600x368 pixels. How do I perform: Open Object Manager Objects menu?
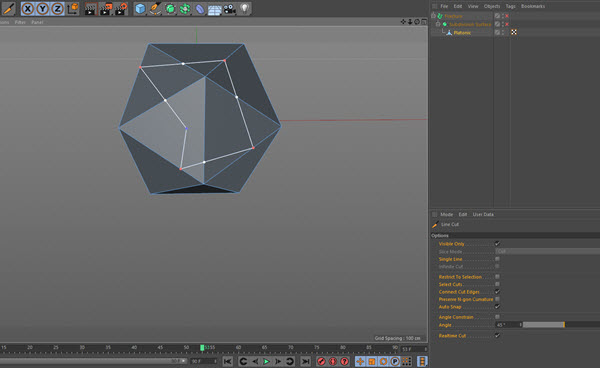(492, 6)
